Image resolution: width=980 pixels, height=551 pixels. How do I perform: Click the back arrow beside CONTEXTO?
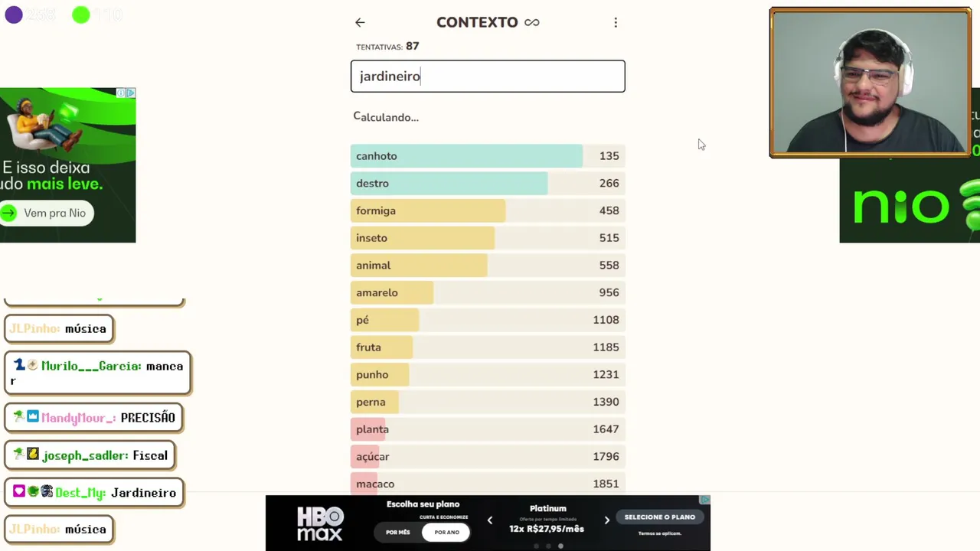pos(360,23)
